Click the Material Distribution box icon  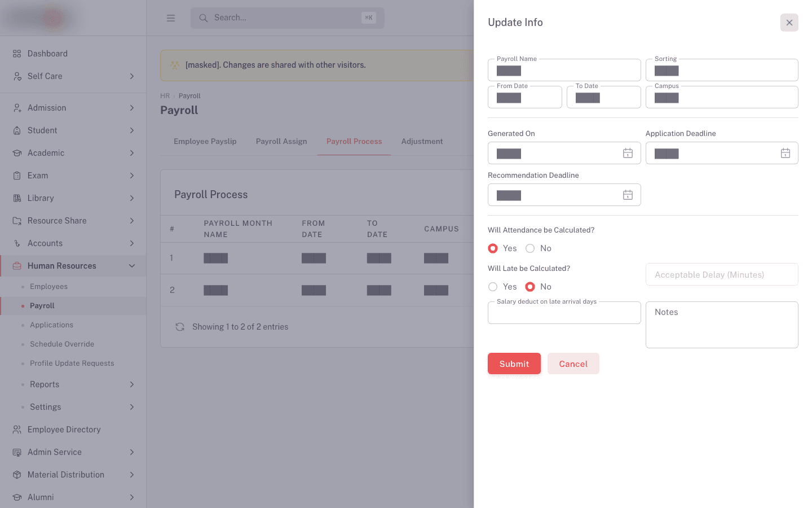pyautogui.click(x=17, y=475)
